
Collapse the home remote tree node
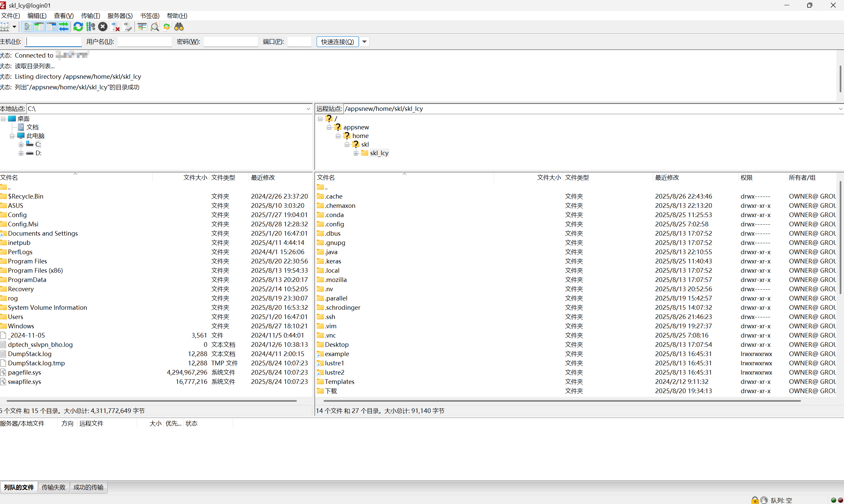338,136
